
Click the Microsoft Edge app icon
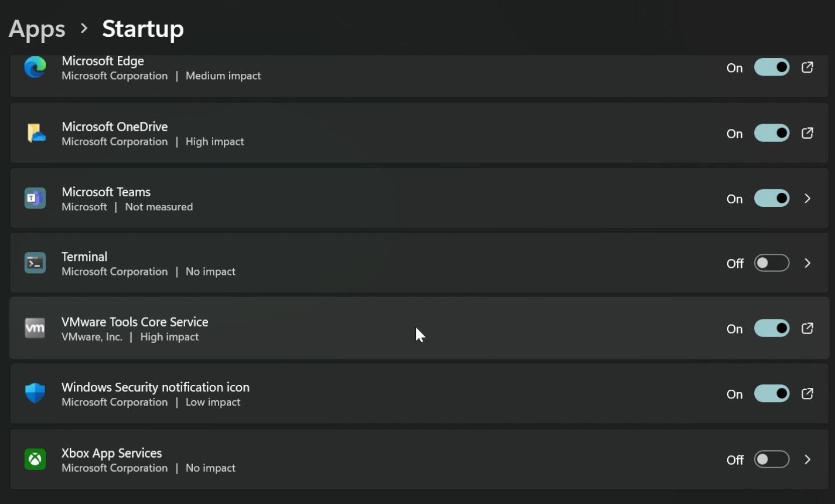point(35,67)
